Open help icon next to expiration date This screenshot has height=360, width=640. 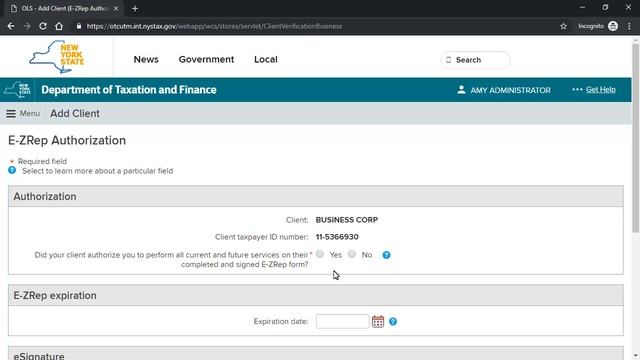pos(393,322)
